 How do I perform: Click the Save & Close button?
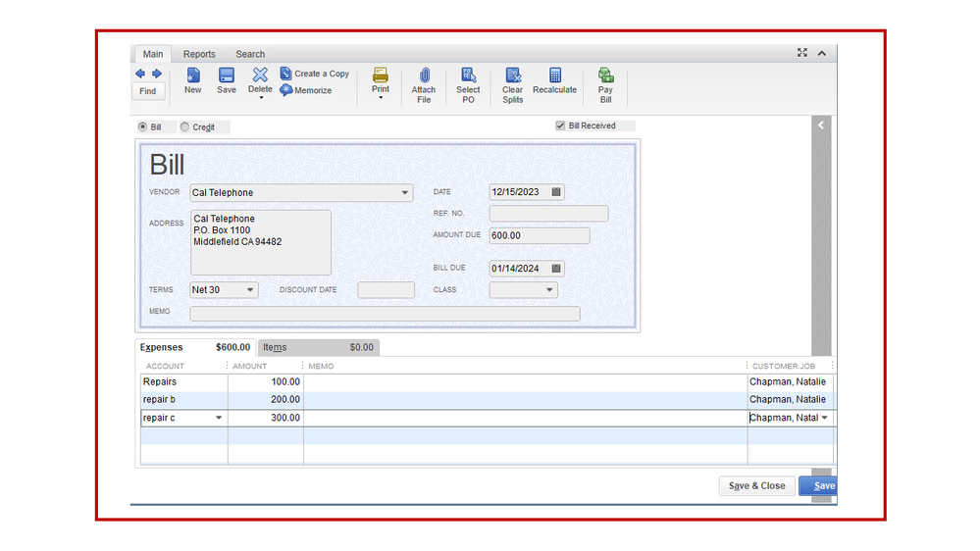tap(756, 486)
